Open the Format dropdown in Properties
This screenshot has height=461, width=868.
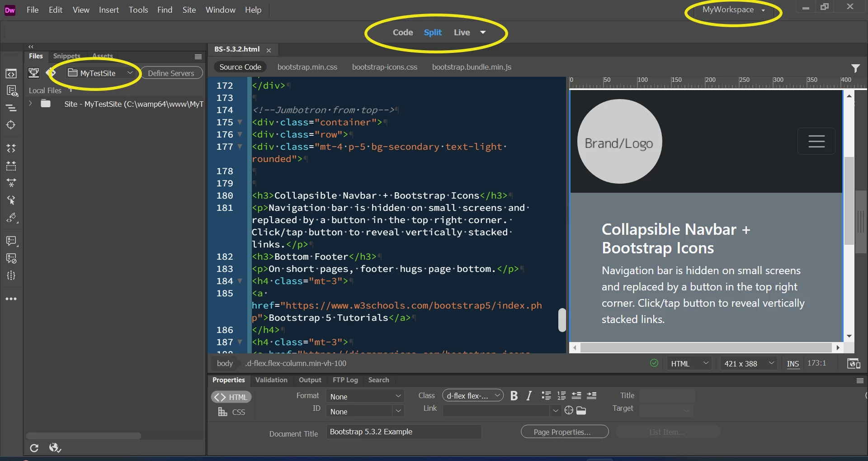click(365, 396)
